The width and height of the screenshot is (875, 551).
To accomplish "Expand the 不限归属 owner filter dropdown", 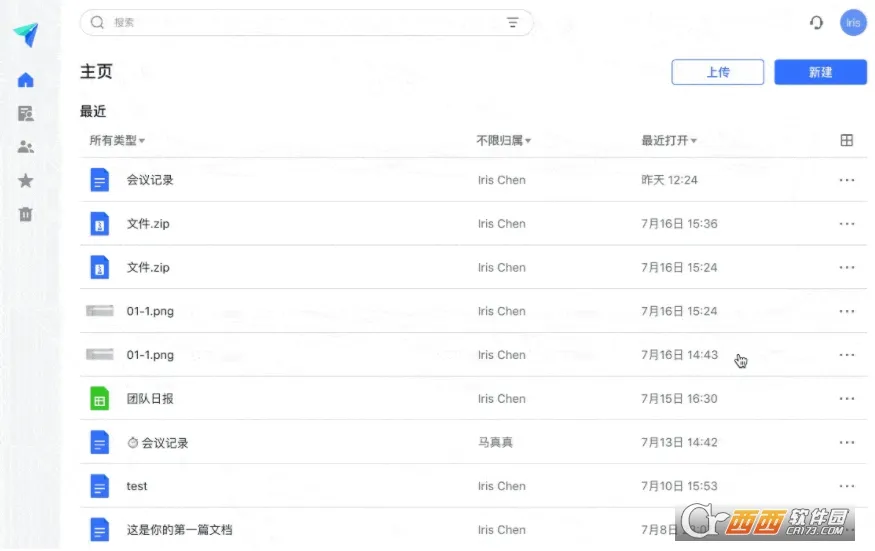I will pyautogui.click(x=503, y=141).
